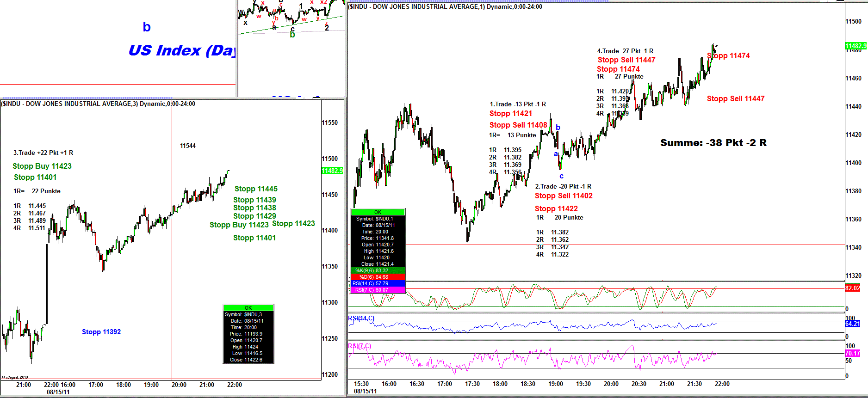Click the OK header of the $INDU,3 data box
The width and height of the screenshot is (868, 398).
click(248, 307)
